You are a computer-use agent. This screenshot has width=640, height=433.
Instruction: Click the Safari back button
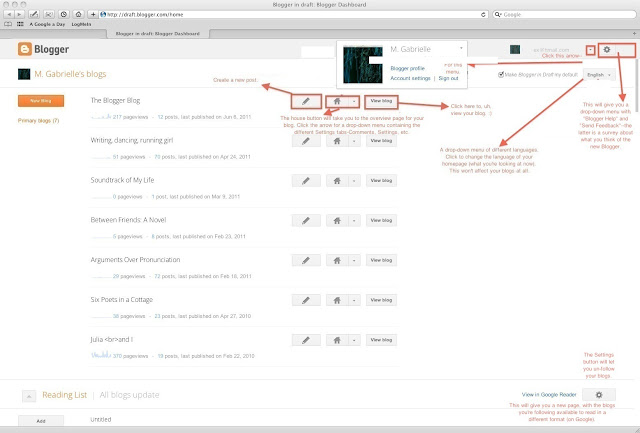pyautogui.click(x=9, y=14)
